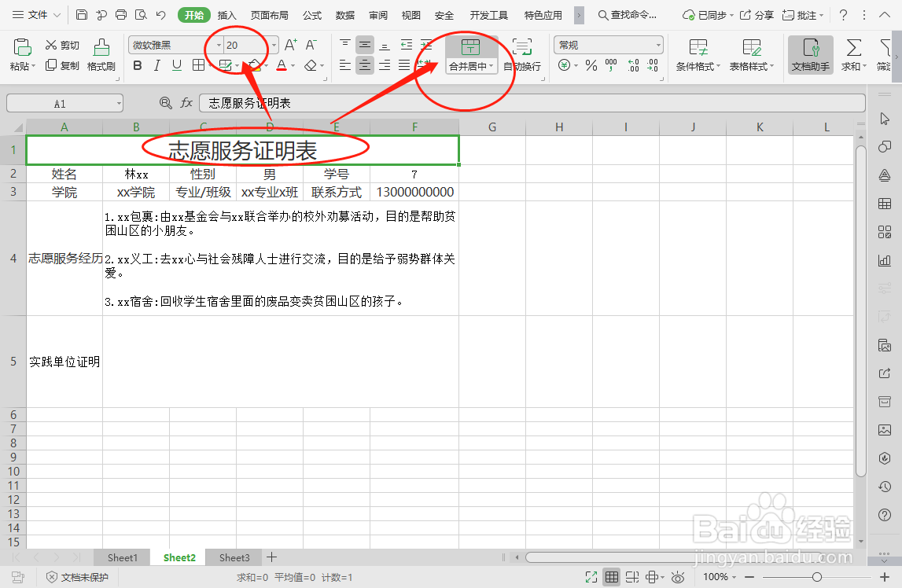Open the help icon in the right sidebar

click(884, 515)
